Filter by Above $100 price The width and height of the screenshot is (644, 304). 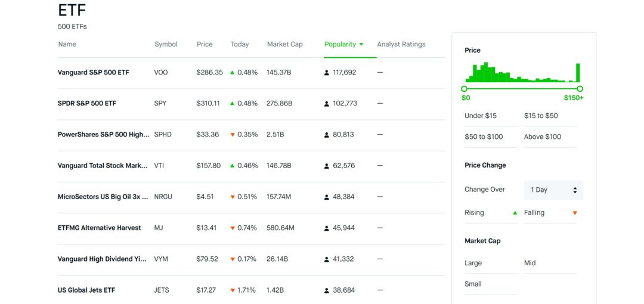pyautogui.click(x=550, y=137)
